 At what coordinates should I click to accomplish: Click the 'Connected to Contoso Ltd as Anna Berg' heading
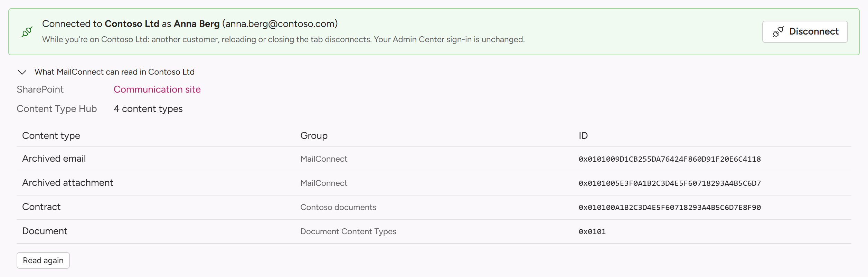pyautogui.click(x=190, y=24)
